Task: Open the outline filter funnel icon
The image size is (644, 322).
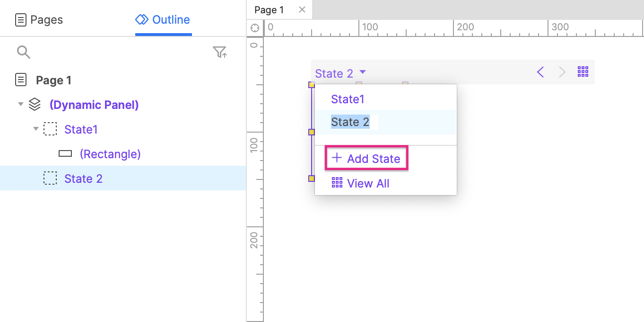Action: point(220,52)
